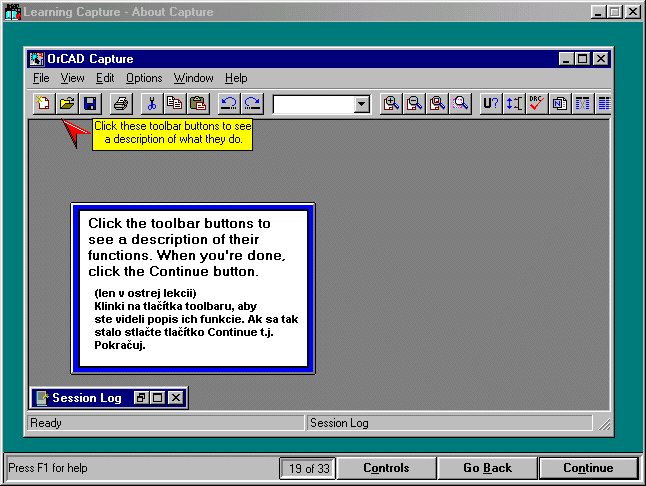Viewport: 646px width, 486px height.
Task: Click the Annotate U? toolbar icon
Action: pos(491,103)
